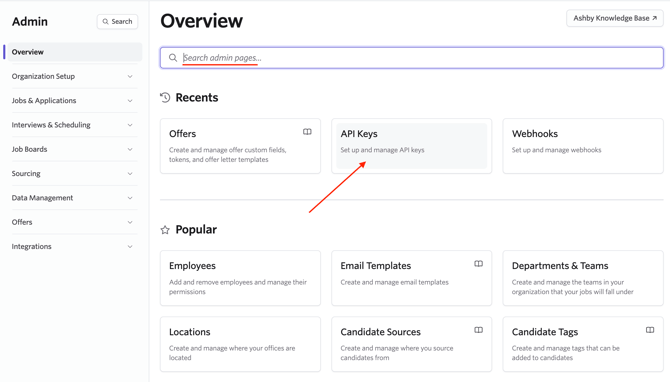Click the magnifier icon in admin search bar
Screen dimensions: 670x382
pyautogui.click(x=173, y=58)
